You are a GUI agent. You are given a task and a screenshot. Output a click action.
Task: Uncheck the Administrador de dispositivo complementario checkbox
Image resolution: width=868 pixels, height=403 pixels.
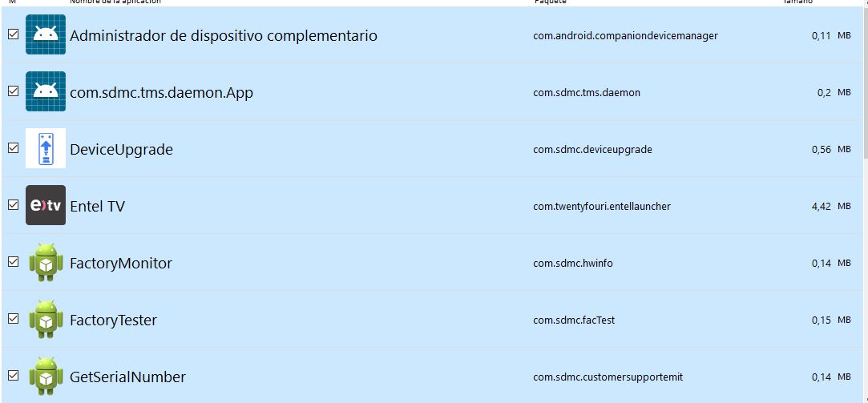(13, 34)
